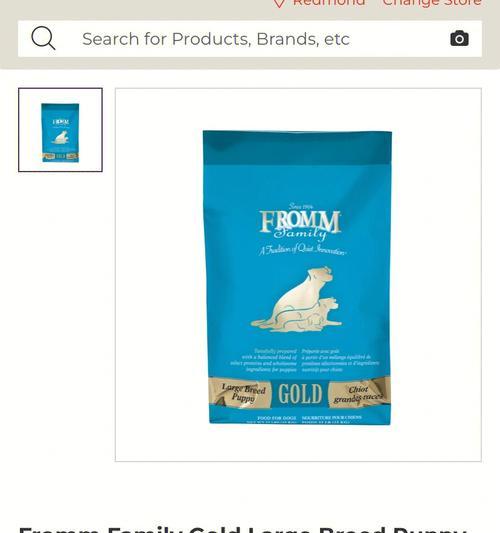Focus the Search for Products field

click(x=250, y=39)
